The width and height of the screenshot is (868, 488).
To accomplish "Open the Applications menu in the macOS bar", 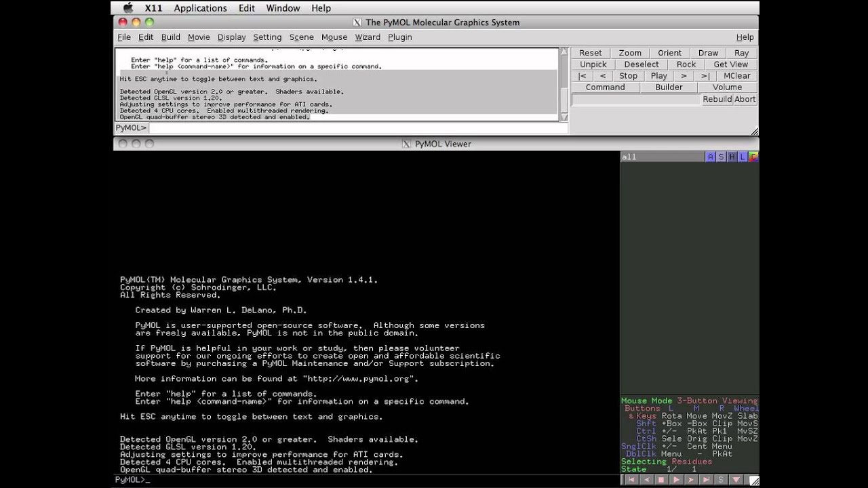I will (x=200, y=8).
